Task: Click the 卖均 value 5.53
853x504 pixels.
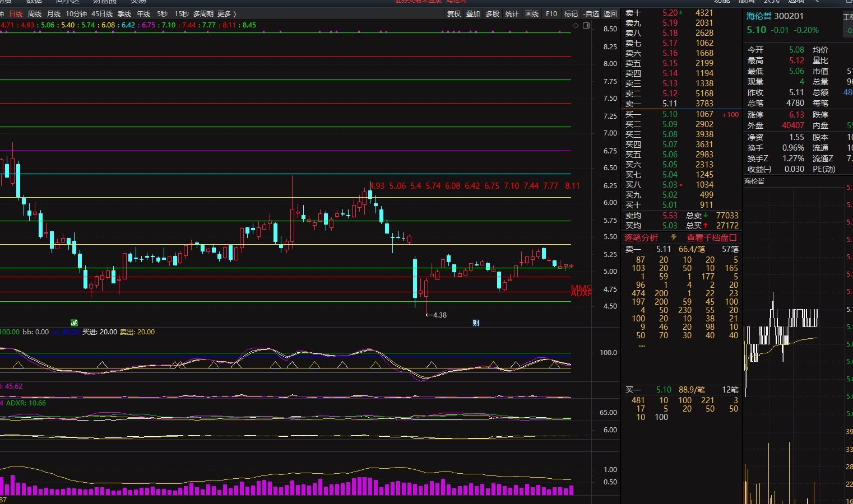Action: point(670,216)
